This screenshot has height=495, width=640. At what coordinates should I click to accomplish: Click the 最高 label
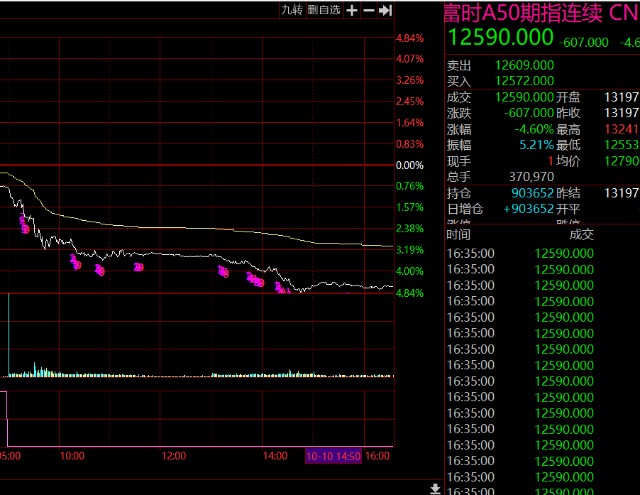(x=568, y=129)
